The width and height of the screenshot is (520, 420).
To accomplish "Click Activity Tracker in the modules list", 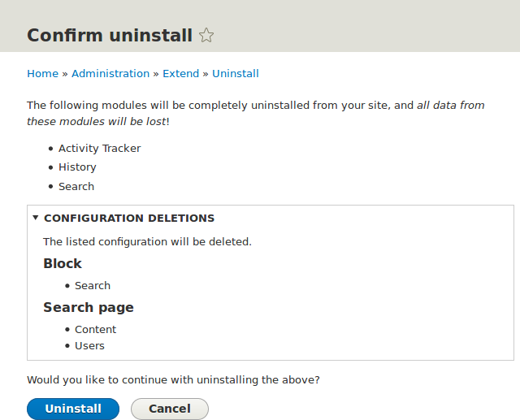I will click(x=99, y=148).
